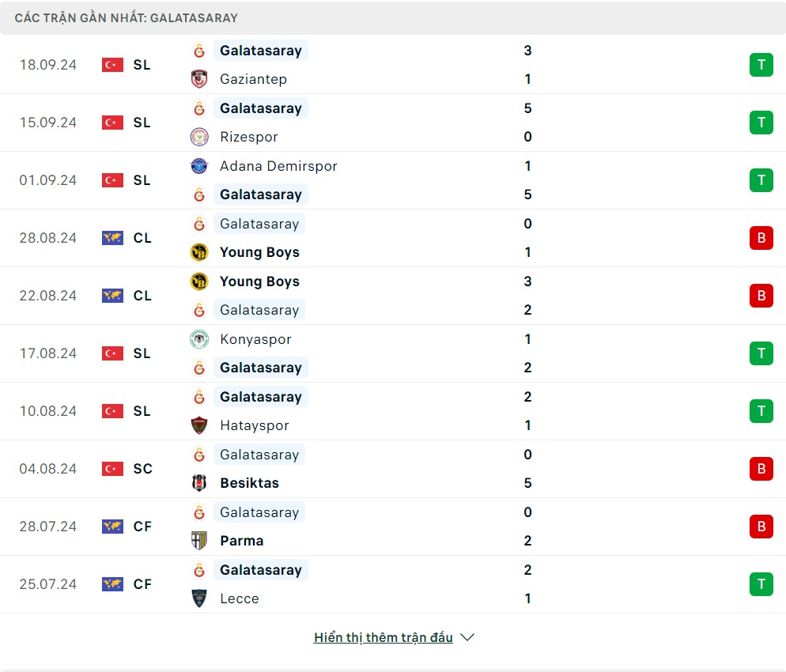Expand list with the chevron below matches
This screenshot has height=672, width=786.
click(467, 637)
